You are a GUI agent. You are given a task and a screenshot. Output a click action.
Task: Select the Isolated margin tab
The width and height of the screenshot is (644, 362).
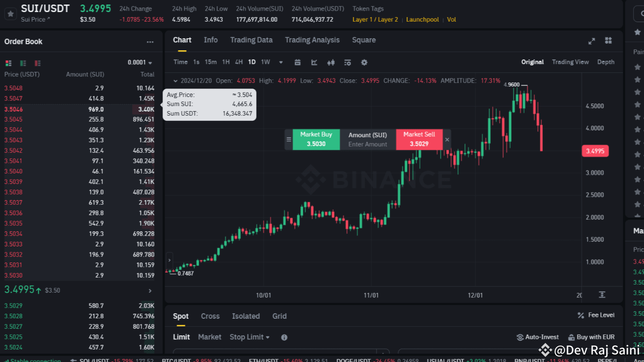(x=246, y=316)
